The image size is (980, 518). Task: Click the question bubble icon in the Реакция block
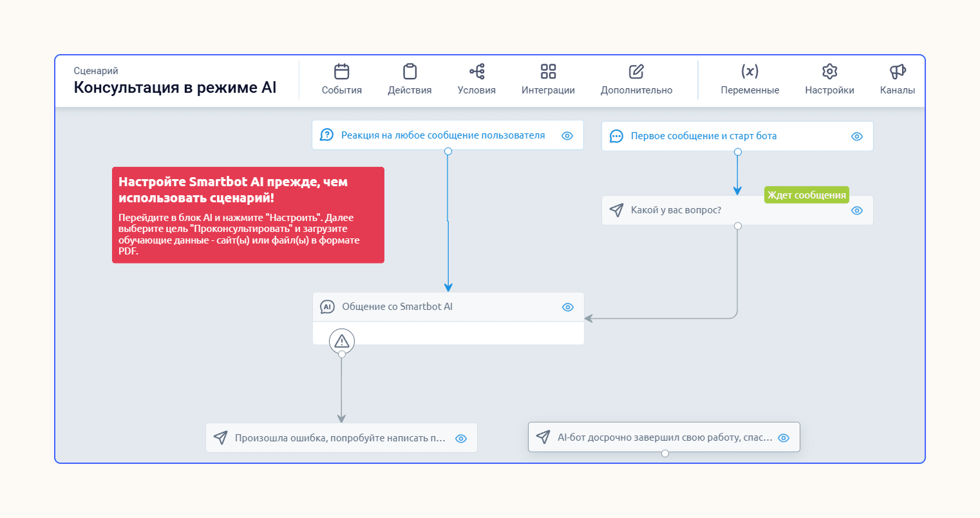click(327, 135)
